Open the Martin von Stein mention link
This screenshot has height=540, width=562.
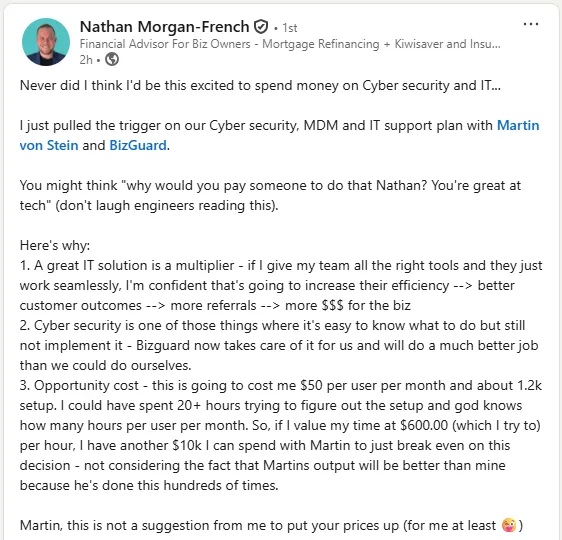click(x=279, y=135)
